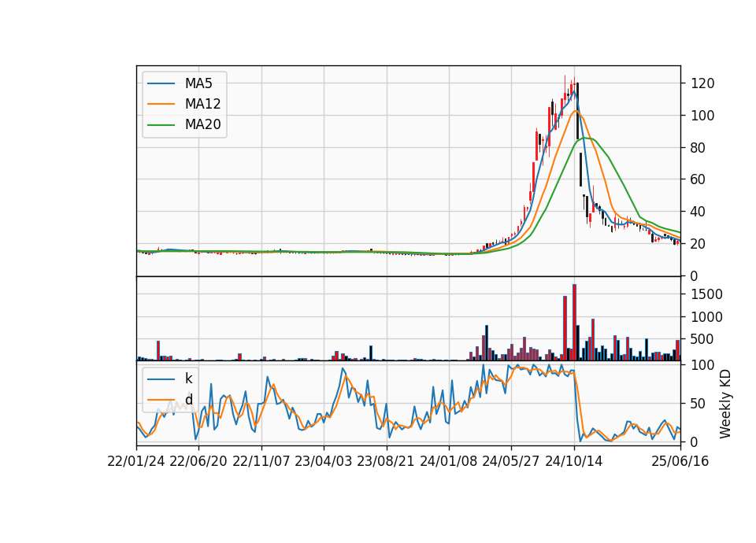This screenshot has height=543, width=756.
Task: Click the 60 price axis label
Action: pyautogui.click(x=698, y=179)
